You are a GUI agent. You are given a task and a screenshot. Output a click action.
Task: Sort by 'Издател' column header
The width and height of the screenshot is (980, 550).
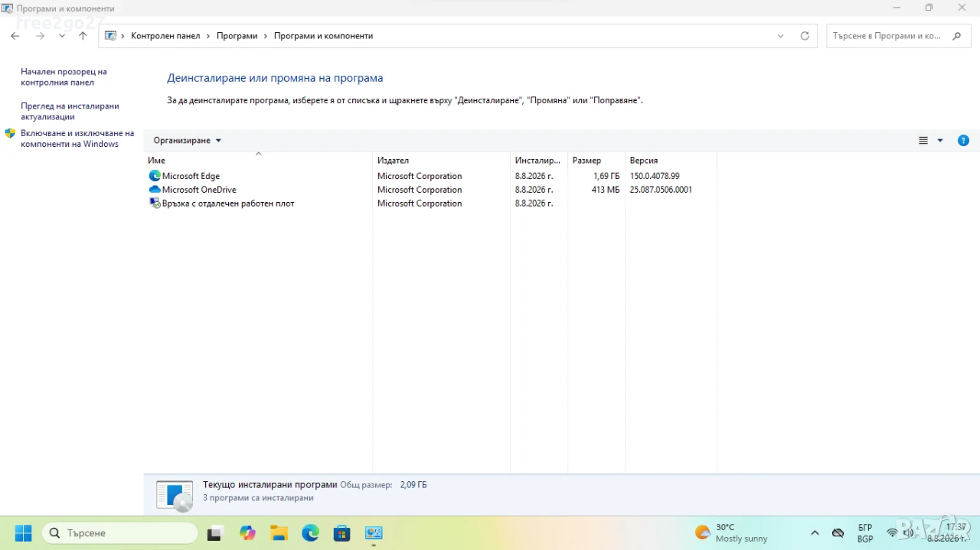pyautogui.click(x=441, y=161)
